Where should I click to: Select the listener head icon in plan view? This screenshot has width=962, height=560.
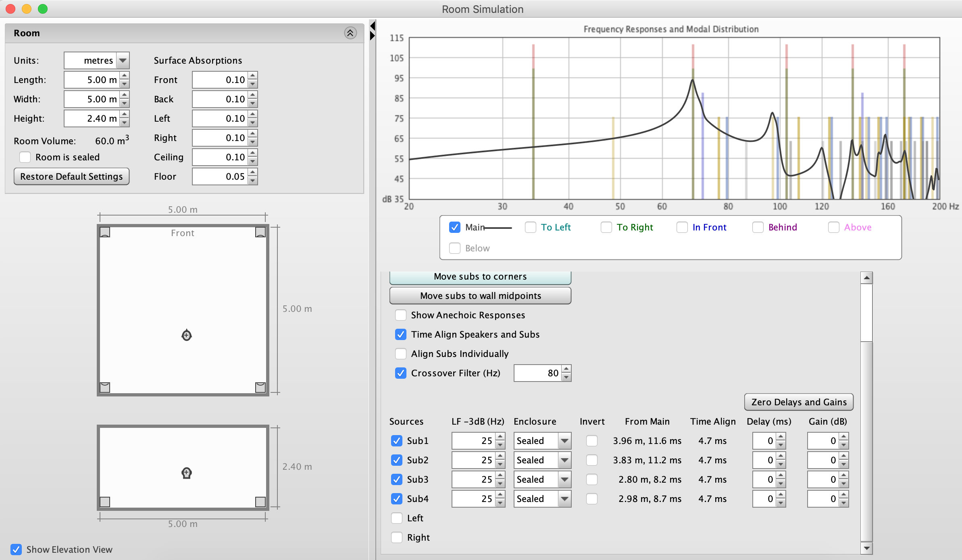point(186,335)
